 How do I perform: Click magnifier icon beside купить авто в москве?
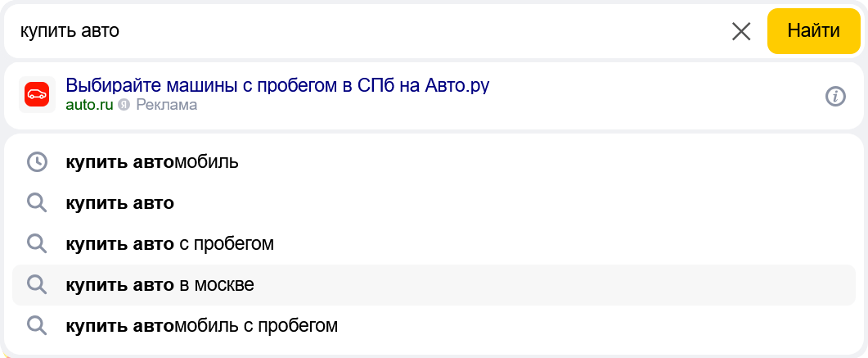coord(37,285)
